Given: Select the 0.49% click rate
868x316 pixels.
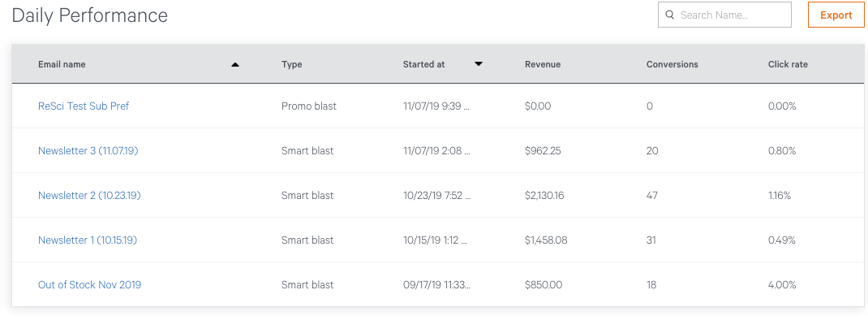Looking at the screenshot, I should (782, 240).
